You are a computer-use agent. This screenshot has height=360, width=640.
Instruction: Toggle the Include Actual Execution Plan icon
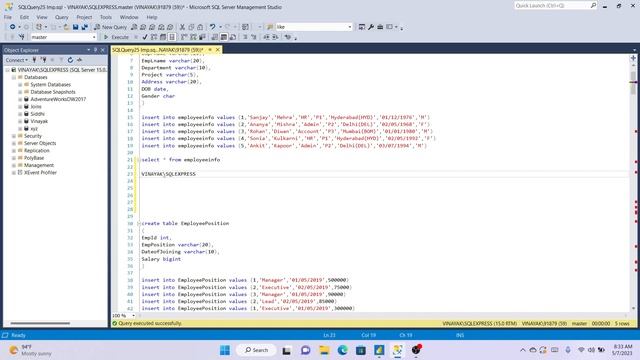(x=184, y=37)
